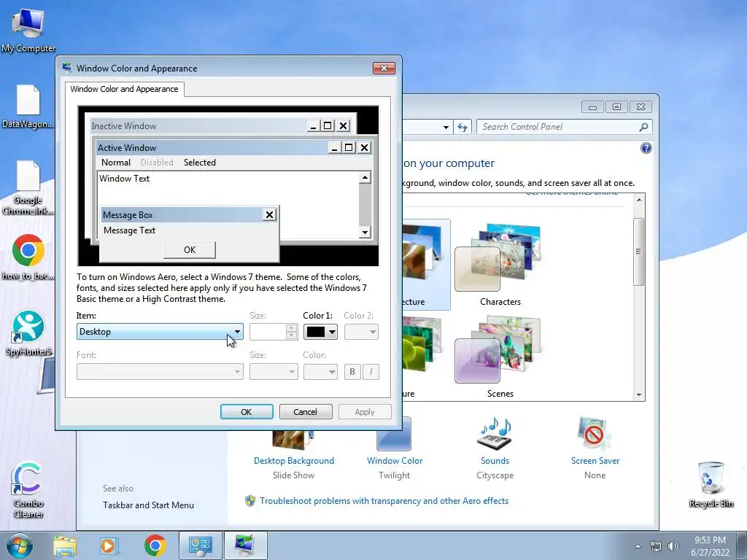Open Screen Saver link text
Screen dimensions: 747x560
(595, 461)
